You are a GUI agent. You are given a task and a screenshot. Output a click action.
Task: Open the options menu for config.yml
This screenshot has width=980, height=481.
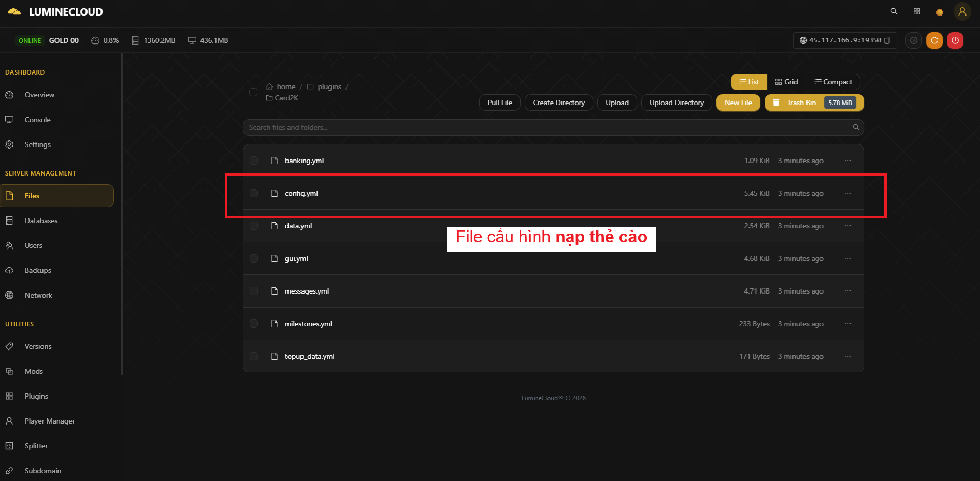847,193
